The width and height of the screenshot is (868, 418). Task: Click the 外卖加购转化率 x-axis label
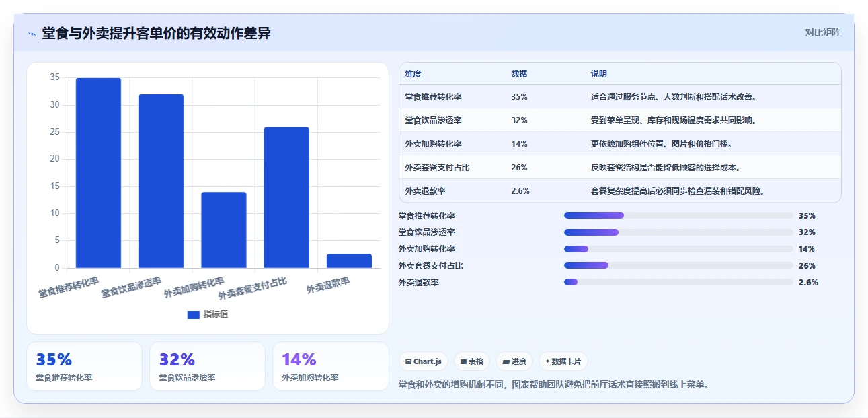pyautogui.click(x=194, y=287)
